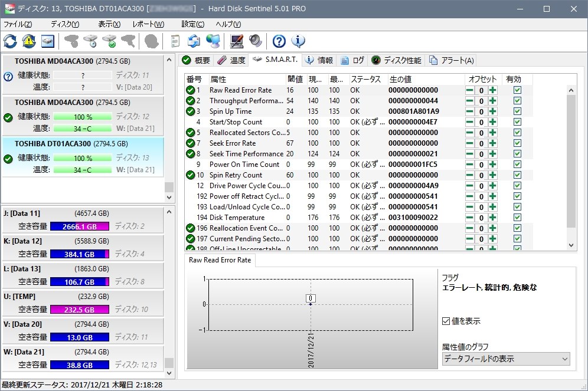Image resolution: width=588 pixels, height=391 pixels.
Task: Switch to the 温度 tab
Action: (x=231, y=60)
